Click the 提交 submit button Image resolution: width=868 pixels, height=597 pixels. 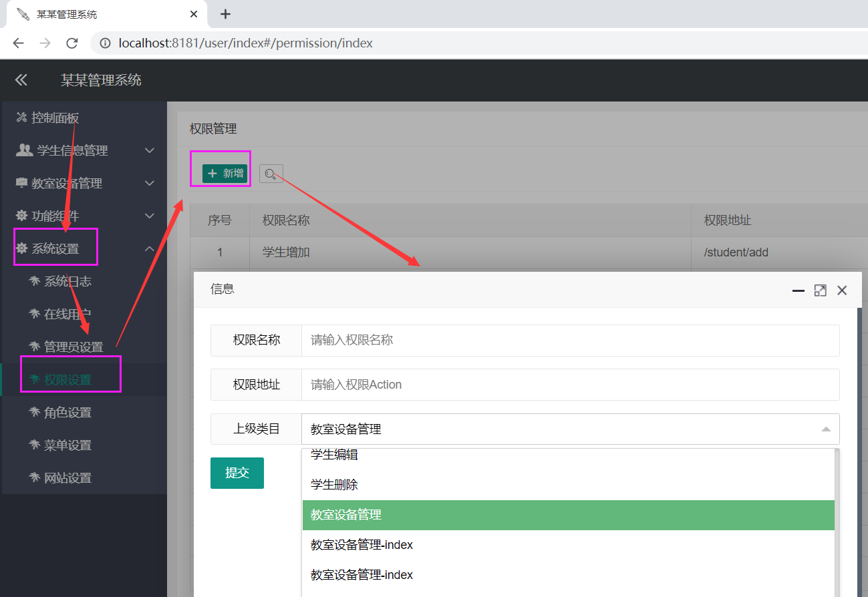click(x=237, y=472)
